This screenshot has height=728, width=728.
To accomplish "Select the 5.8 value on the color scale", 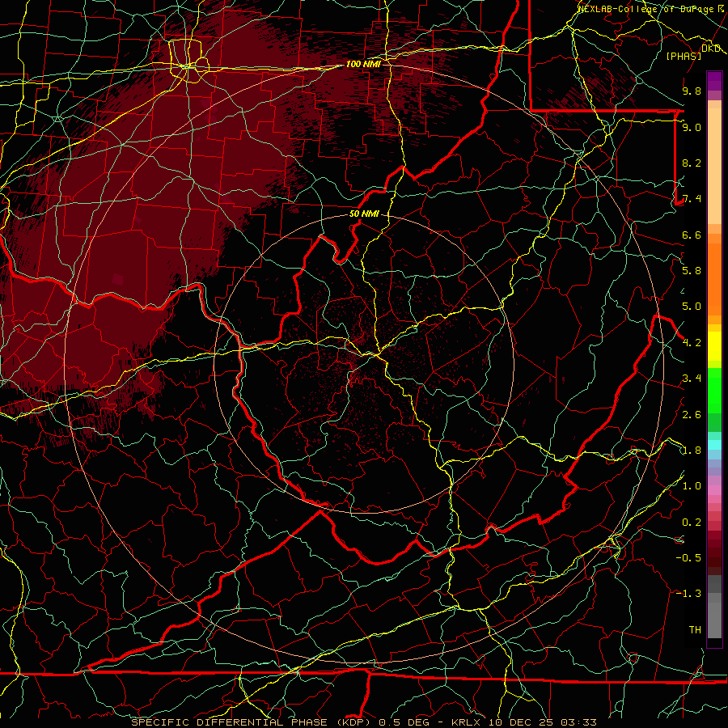I will point(692,271).
